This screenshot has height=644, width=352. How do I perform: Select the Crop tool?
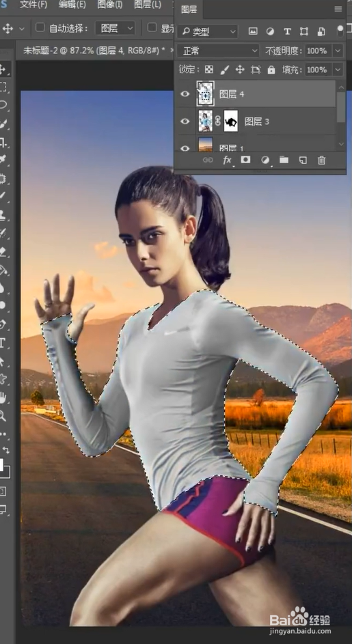(3, 142)
